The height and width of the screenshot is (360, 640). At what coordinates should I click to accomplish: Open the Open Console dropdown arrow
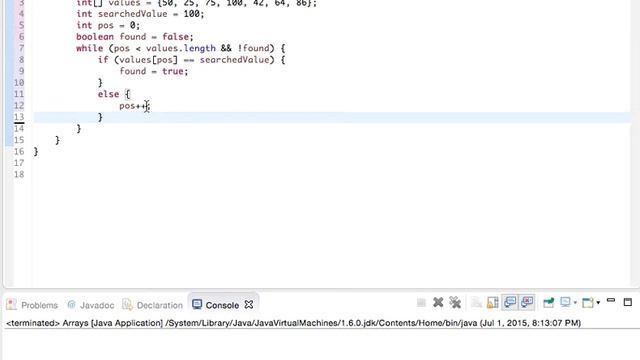coord(598,303)
